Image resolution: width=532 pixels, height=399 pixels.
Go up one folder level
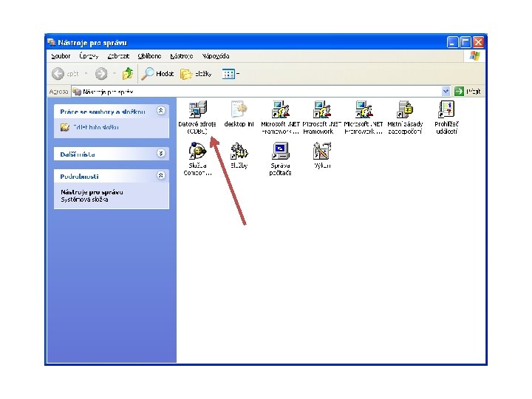tap(128, 74)
